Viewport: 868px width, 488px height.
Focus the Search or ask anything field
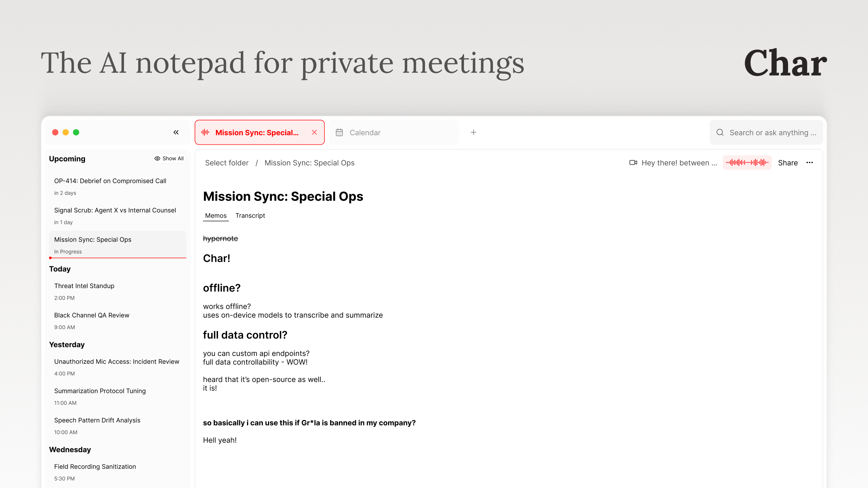pos(773,133)
